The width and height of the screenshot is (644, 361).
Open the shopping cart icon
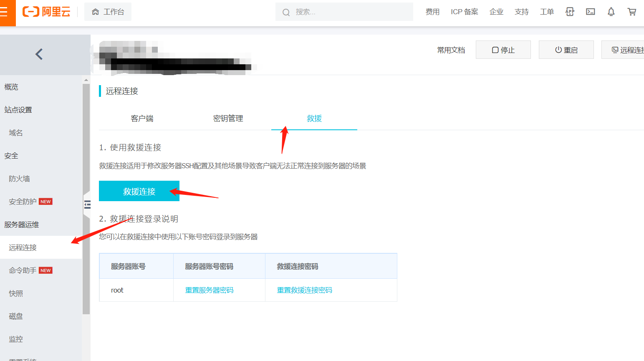coord(631,12)
